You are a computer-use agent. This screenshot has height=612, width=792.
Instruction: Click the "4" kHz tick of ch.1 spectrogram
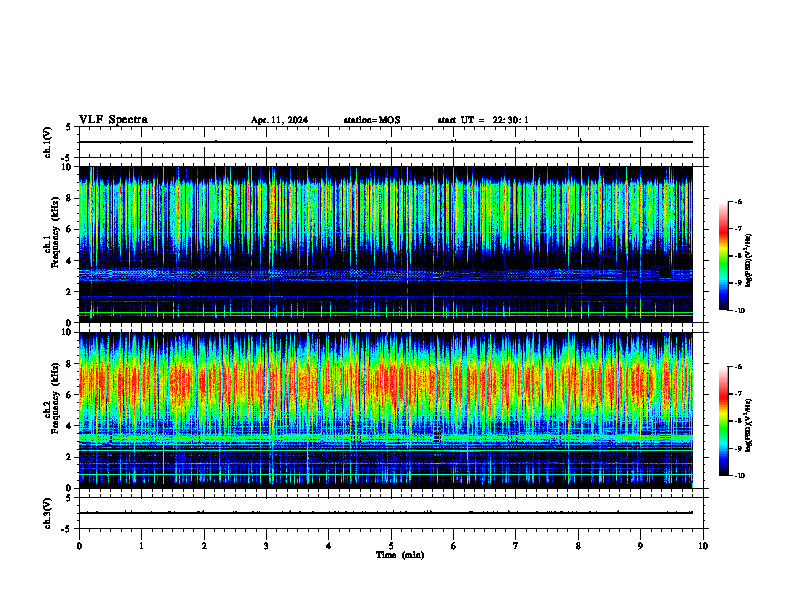(70, 261)
